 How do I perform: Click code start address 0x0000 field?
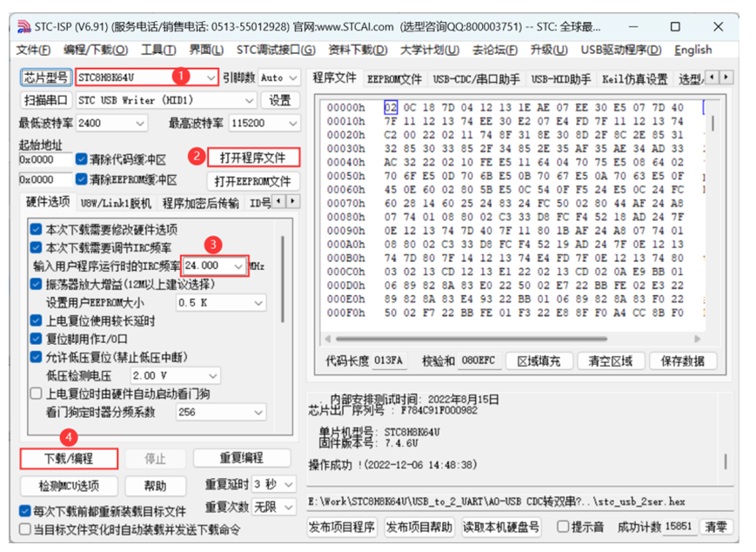(x=44, y=159)
